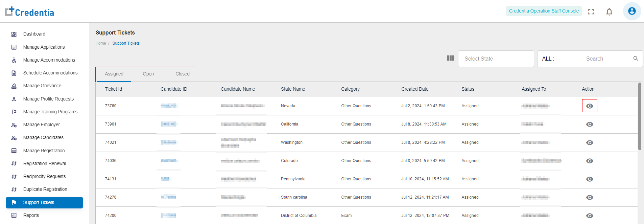
Task: Click the search magnifier icon
Action: 636,59
